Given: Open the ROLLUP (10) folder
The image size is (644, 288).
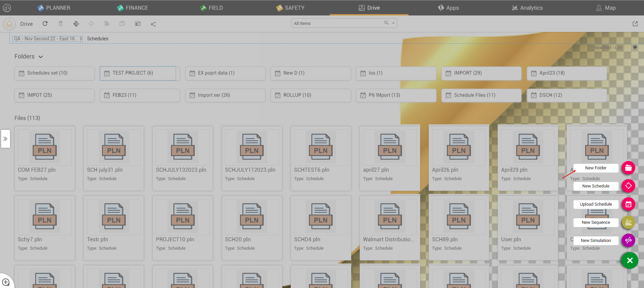Looking at the screenshot, I should point(311,95).
